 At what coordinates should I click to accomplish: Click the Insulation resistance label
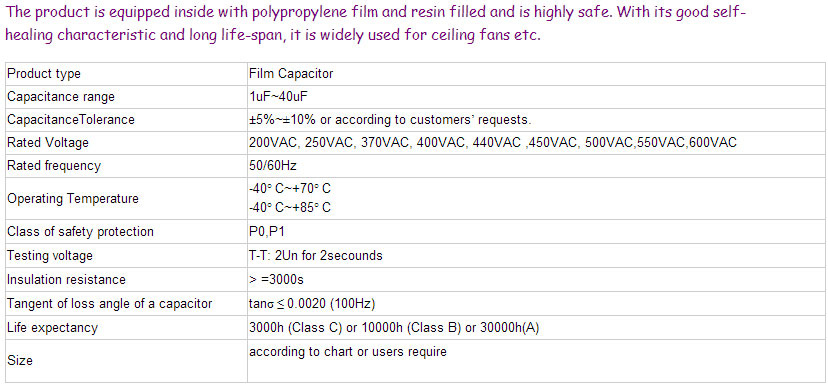click(66, 279)
